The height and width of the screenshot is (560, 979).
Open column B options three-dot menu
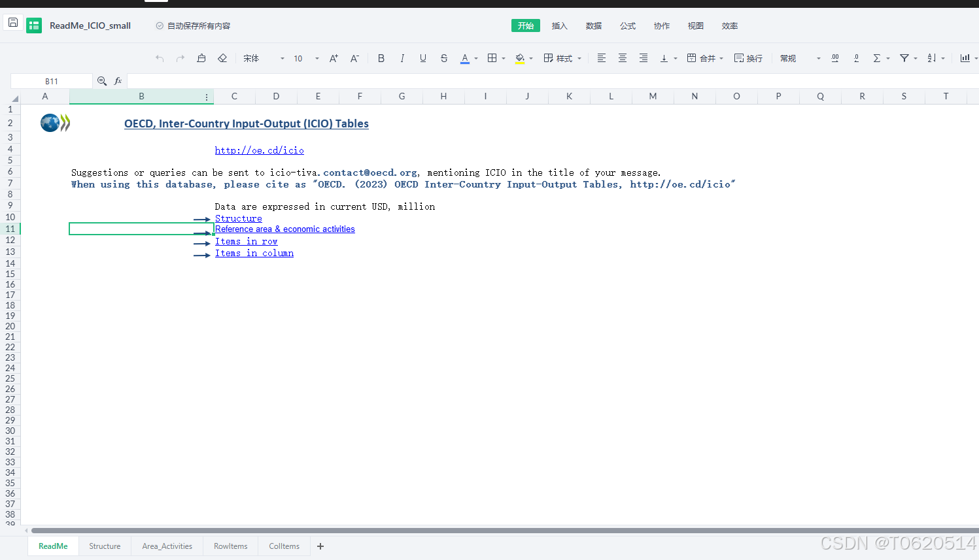coord(207,97)
